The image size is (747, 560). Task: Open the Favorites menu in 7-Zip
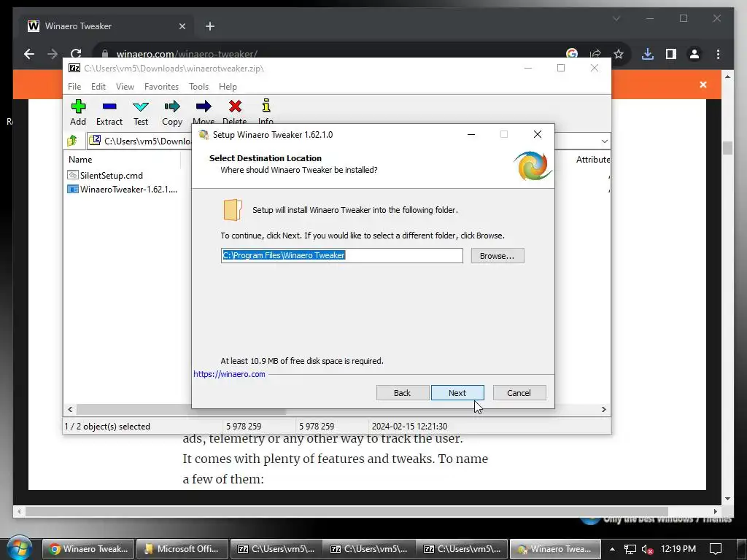tap(161, 87)
